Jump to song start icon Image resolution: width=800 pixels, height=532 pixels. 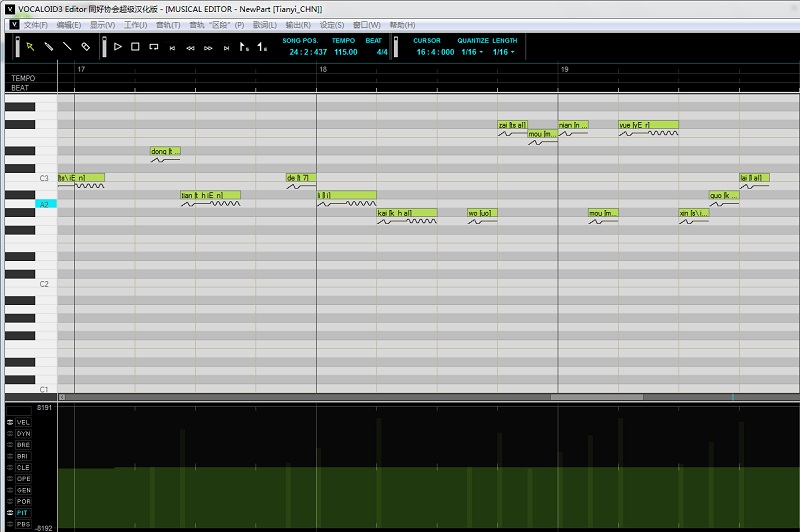click(172, 47)
